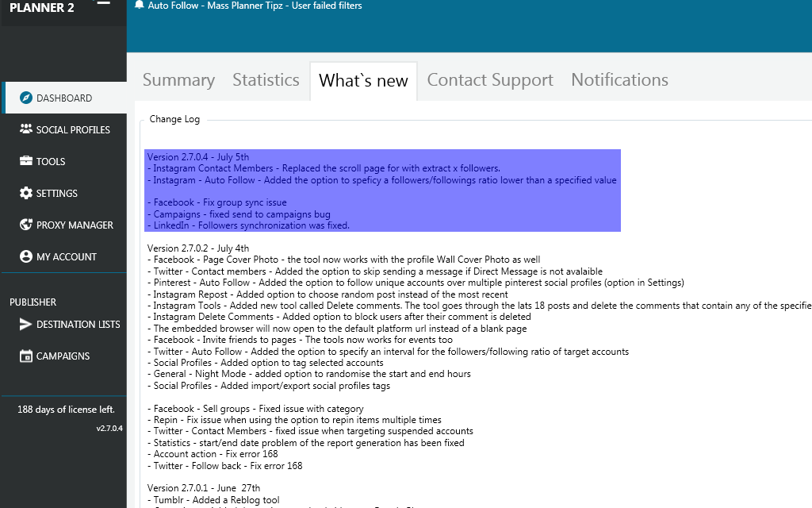Click '188 days of license left.' text
Image resolution: width=812 pixels, height=508 pixels.
(x=67, y=410)
